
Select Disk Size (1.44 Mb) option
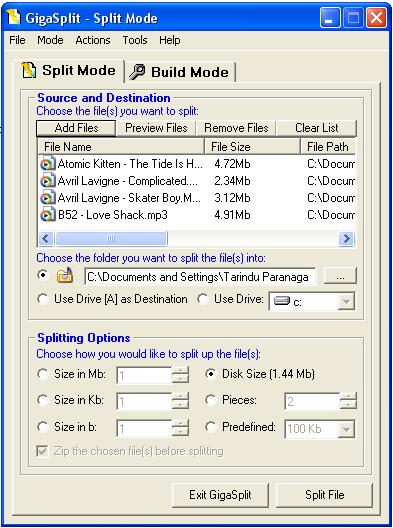[210, 374]
